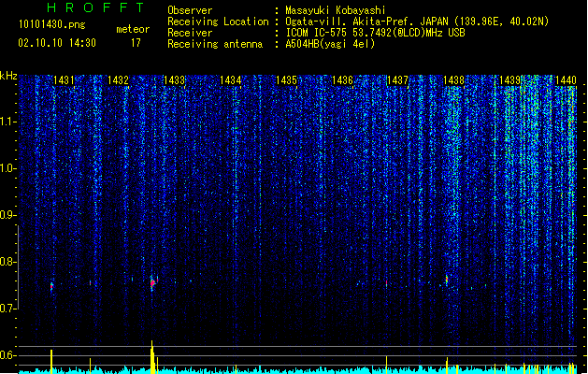Click the 1435 time marker

pyautogui.click(x=286, y=80)
